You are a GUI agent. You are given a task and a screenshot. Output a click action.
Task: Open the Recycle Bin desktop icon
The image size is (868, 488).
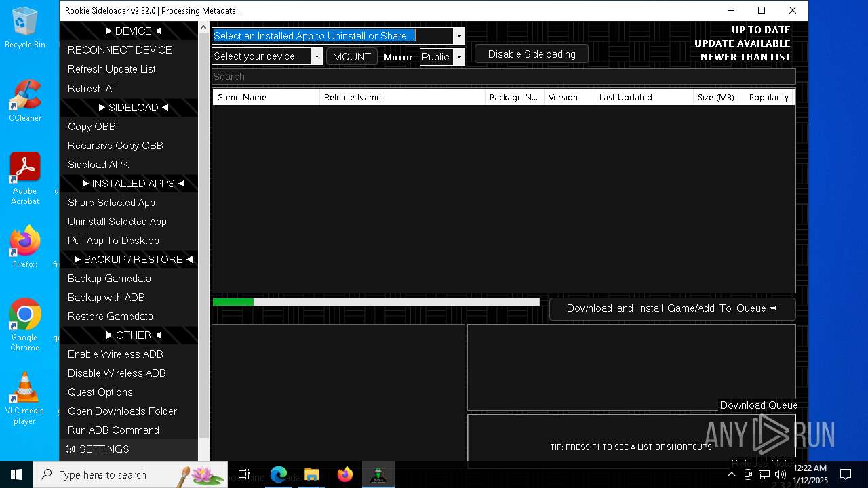click(25, 28)
